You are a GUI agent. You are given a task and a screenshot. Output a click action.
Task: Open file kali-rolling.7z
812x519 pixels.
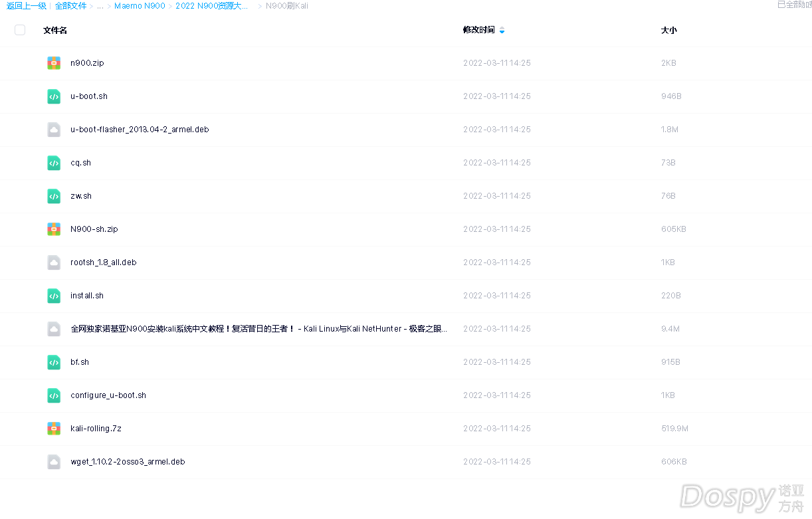point(96,429)
